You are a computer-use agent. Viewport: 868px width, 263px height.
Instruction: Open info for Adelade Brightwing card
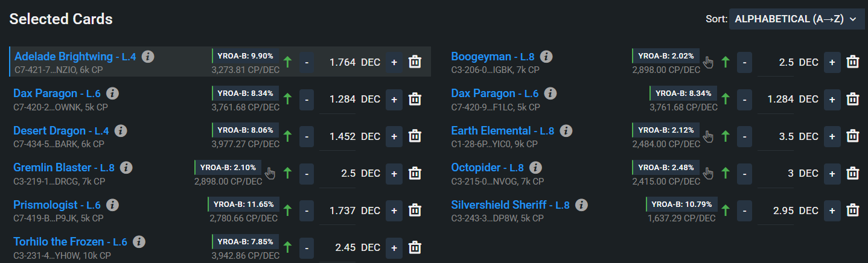[148, 57]
